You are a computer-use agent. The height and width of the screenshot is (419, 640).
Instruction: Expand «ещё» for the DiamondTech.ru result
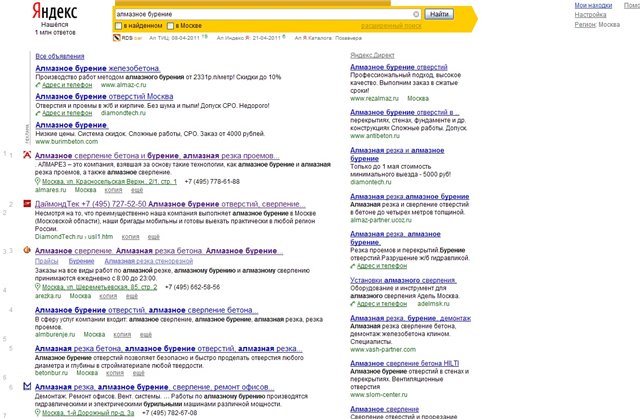(153, 237)
